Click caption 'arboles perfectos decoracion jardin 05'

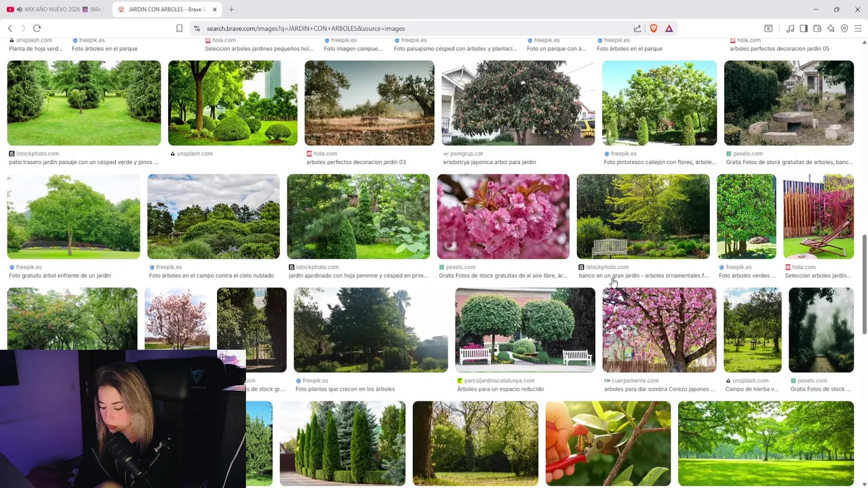[779, 49]
